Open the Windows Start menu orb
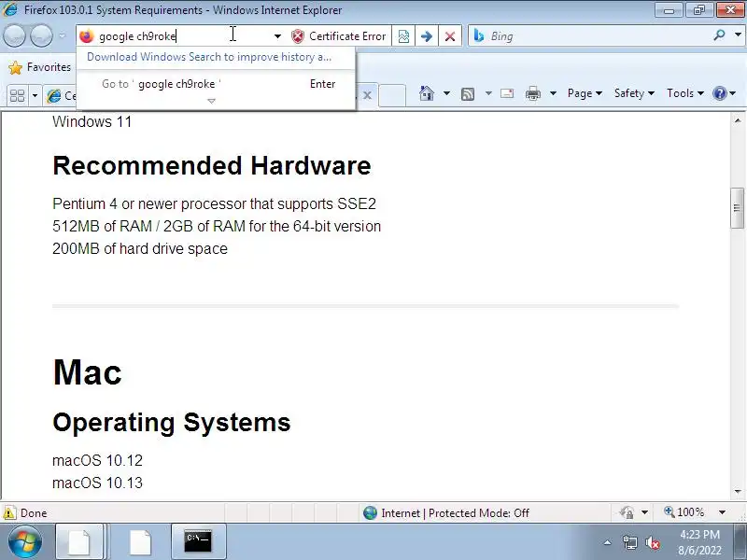 [x=24, y=541]
